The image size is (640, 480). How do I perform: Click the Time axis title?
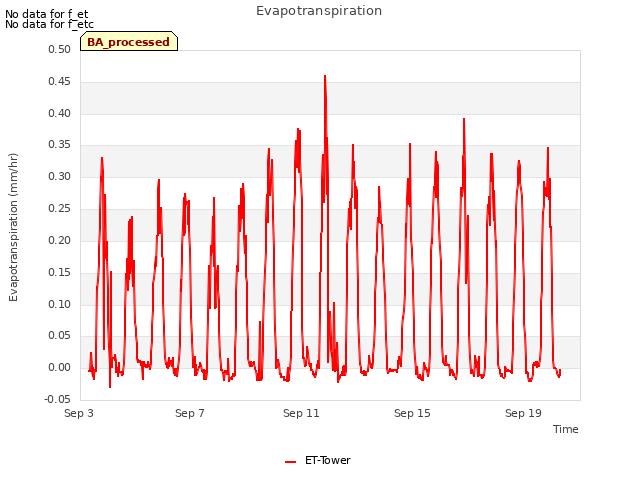pos(566,429)
